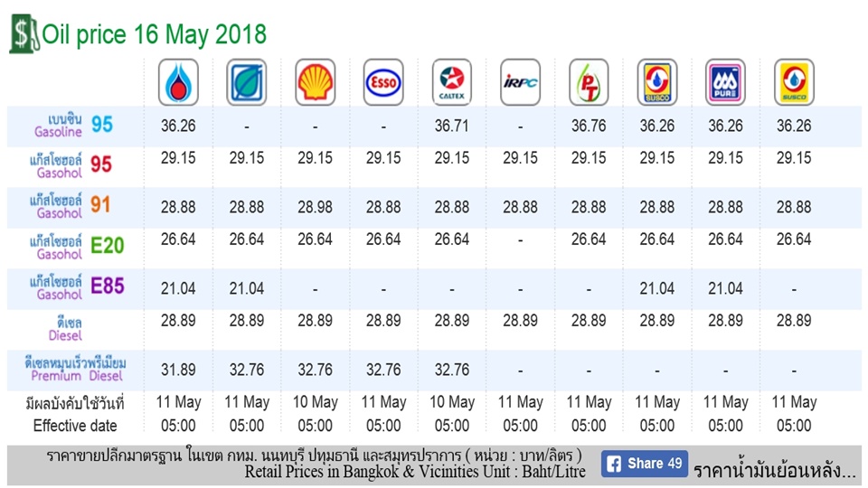
Task: Click the Gasohol E85 row label
Action: (77, 287)
